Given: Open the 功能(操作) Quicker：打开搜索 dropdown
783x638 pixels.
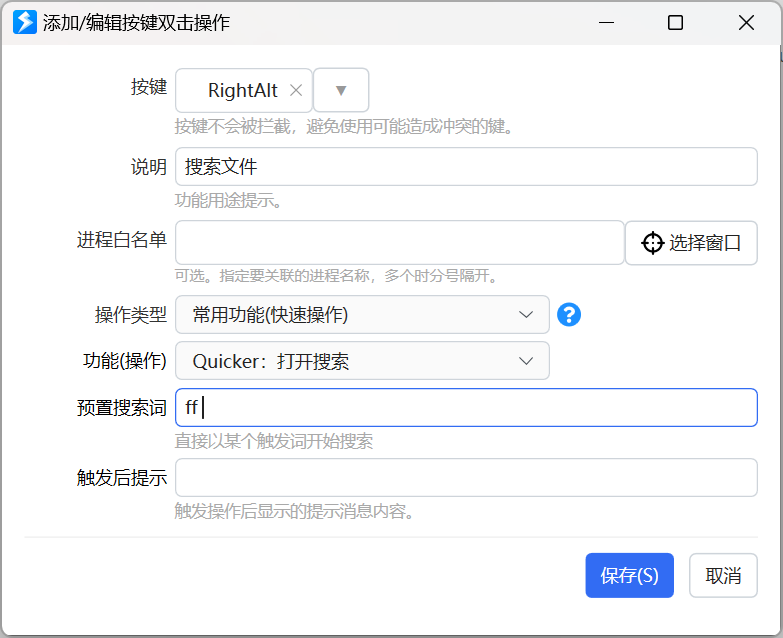Looking at the screenshot, I should (x=362, y=361).
